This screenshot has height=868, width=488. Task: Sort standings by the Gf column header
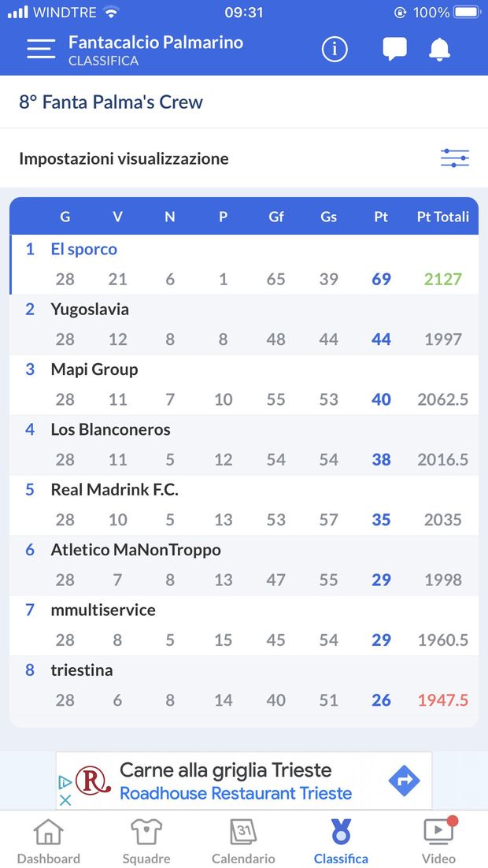click(x=276, y=217)
